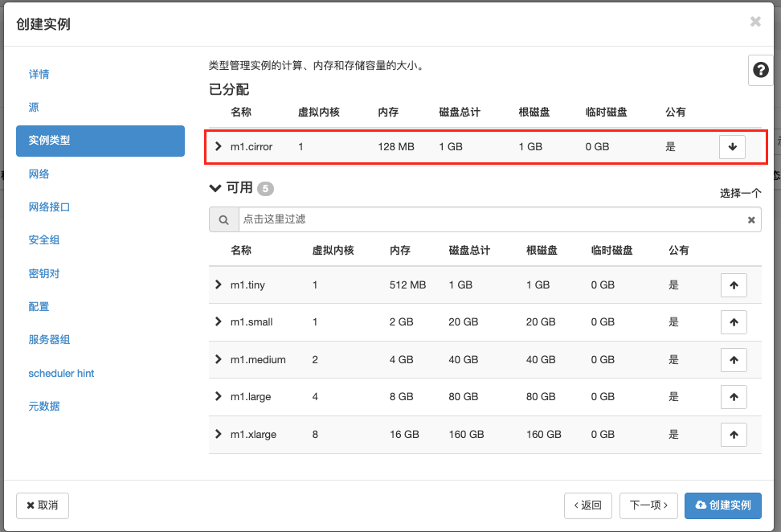Click the 512 MB memory value

click(408, 285)
